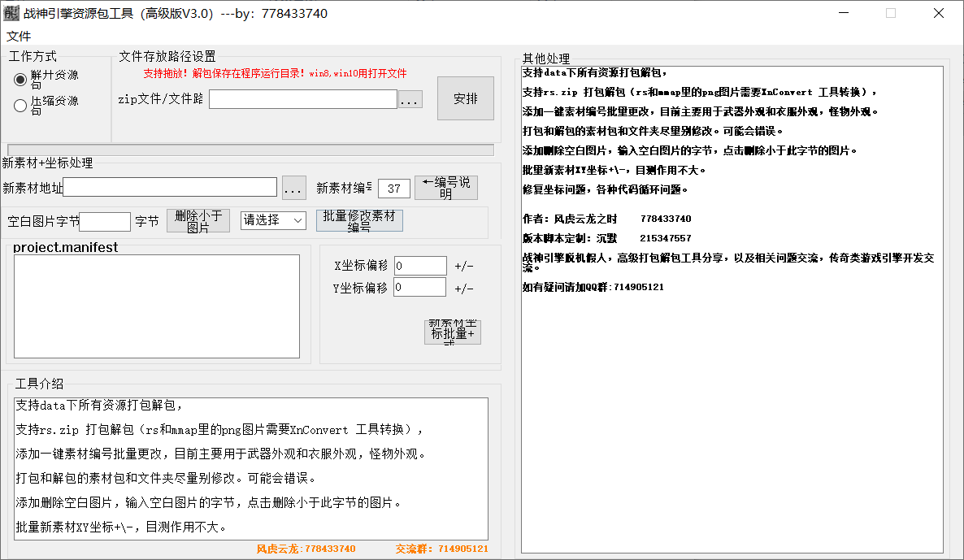Click the zip文件/文件路径 input field
964x560 pixels.
303,99
